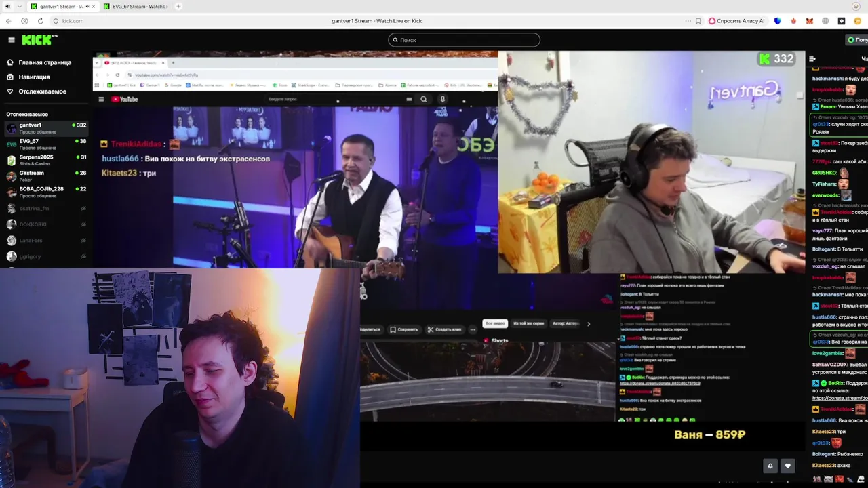Reload the page
This screenshot has height=488, width=868.
click(x=41, y=21)
